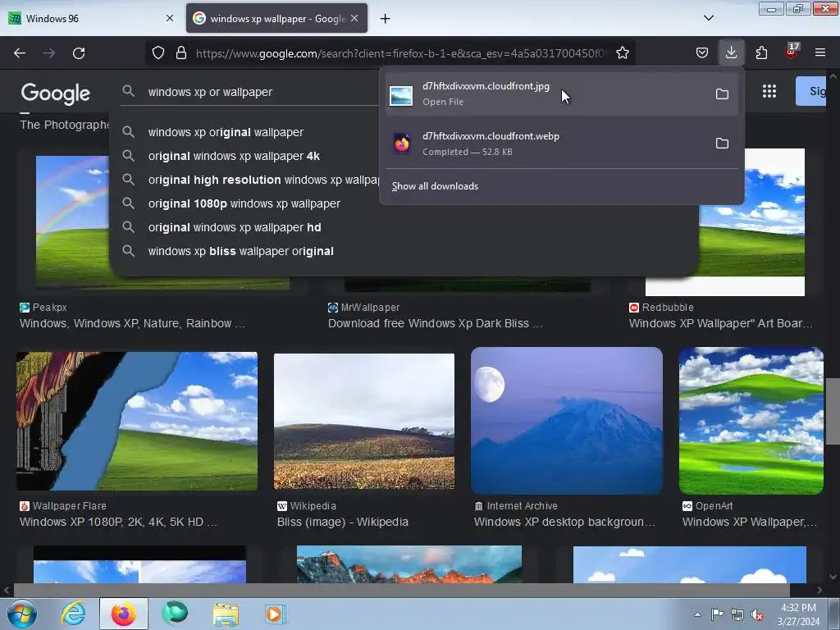Screen dimensions: 840x630
Task: Close the Windows 96 tab
Action: click(x=170, y=18)
